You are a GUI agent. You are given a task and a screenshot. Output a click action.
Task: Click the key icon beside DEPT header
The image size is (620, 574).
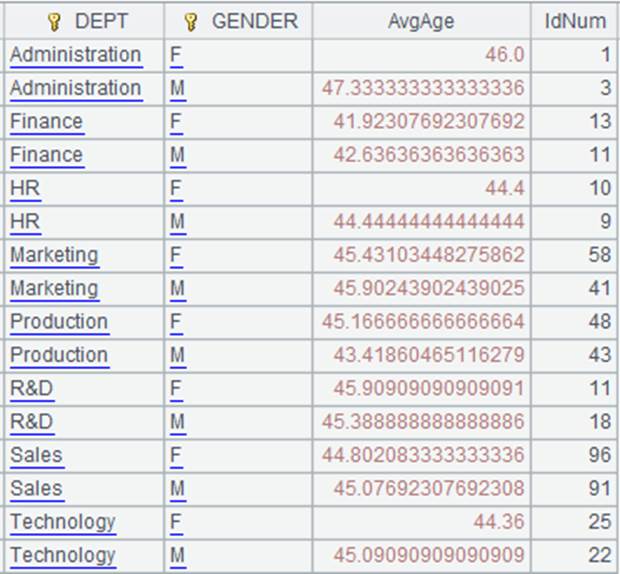click(54, 22)
